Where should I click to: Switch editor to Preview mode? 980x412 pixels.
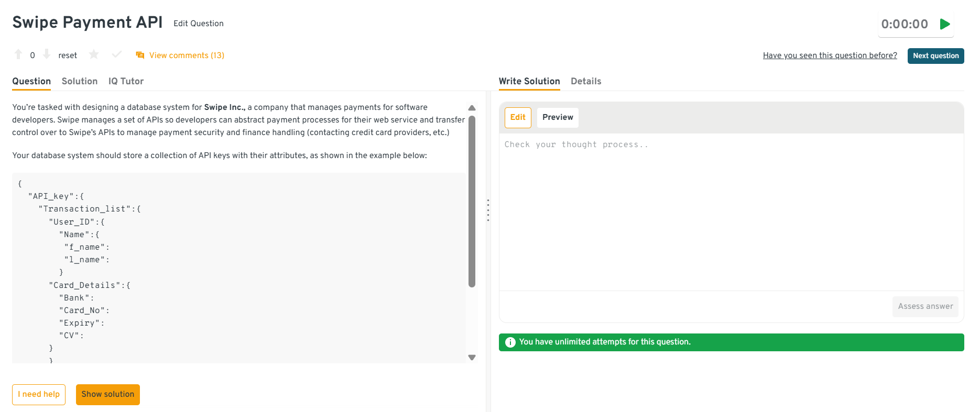[558, 117]
